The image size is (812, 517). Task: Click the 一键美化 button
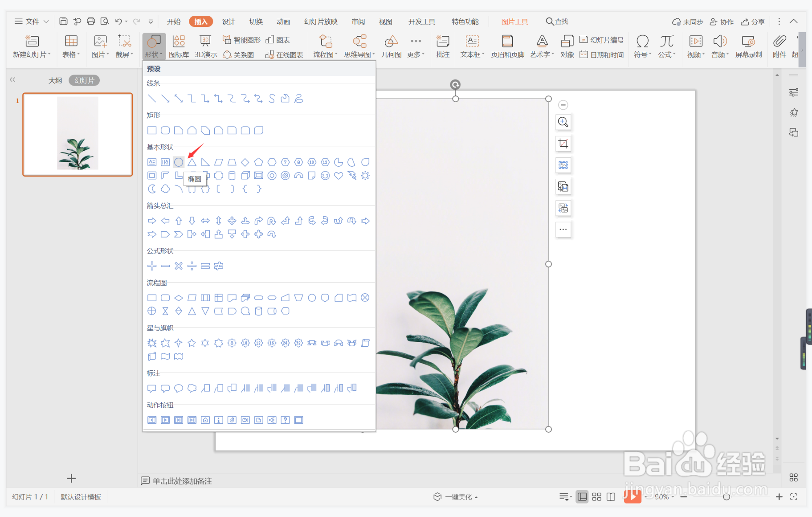(456, 497)
